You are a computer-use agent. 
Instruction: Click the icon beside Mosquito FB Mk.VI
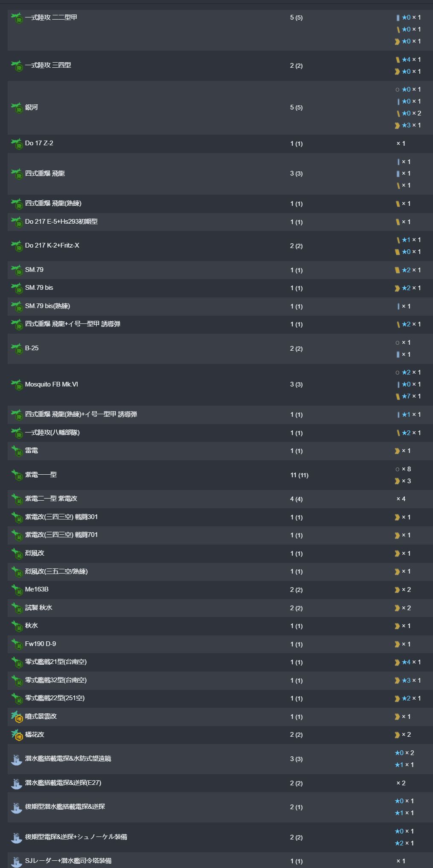point(17,385)
